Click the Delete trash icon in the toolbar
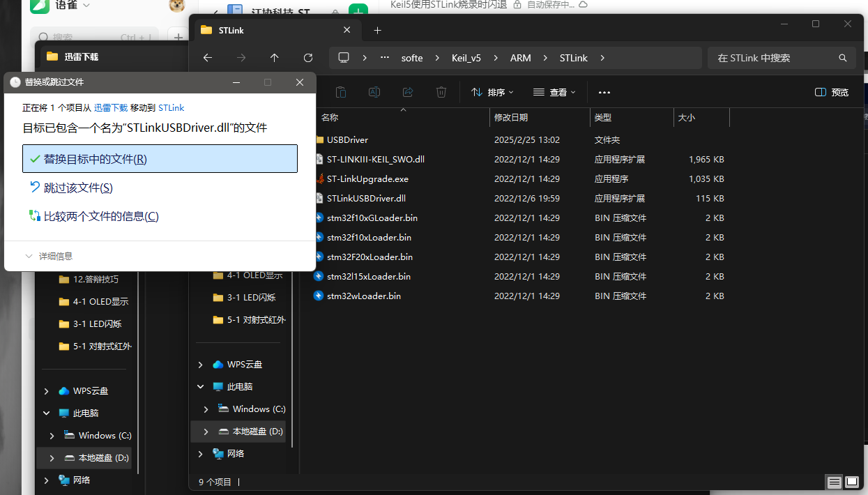Viewport: 868px width, 495px height. [441, 92]
